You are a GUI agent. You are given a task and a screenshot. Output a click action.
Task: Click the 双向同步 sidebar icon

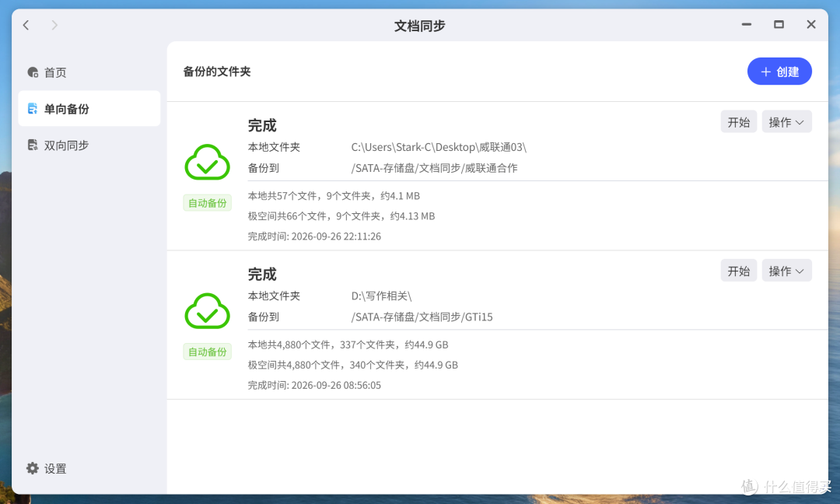point(33,145)
